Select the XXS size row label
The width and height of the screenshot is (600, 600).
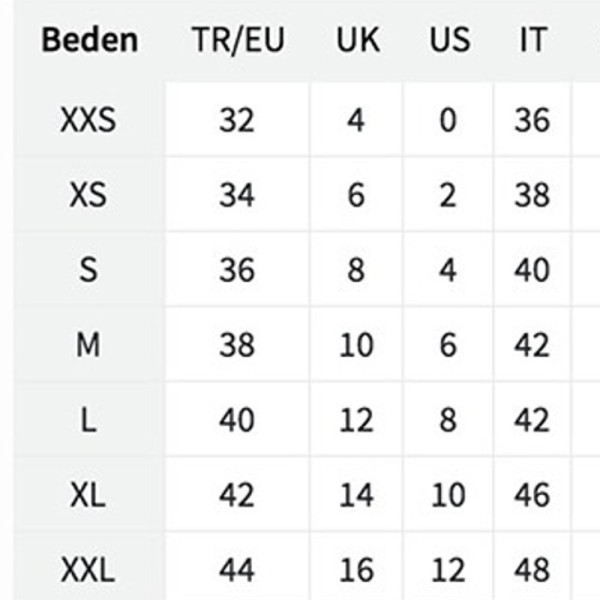(88, 120)
